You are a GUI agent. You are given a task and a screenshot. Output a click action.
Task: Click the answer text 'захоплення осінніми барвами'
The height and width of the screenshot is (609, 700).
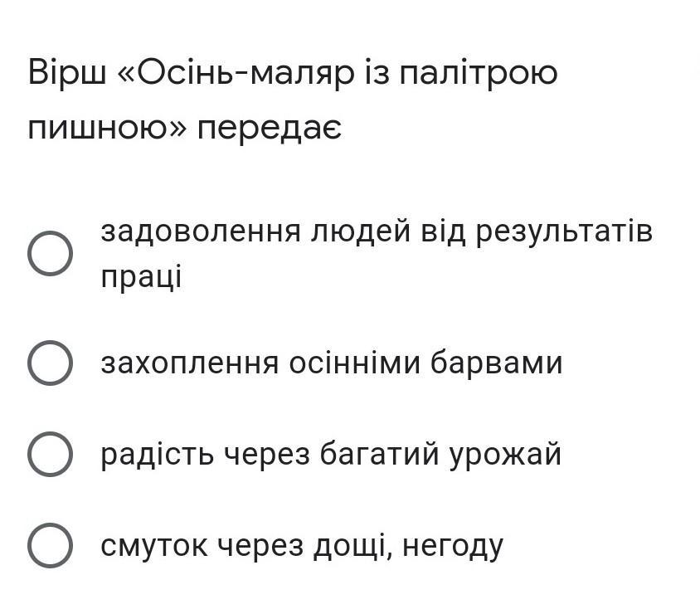[331, 363]
